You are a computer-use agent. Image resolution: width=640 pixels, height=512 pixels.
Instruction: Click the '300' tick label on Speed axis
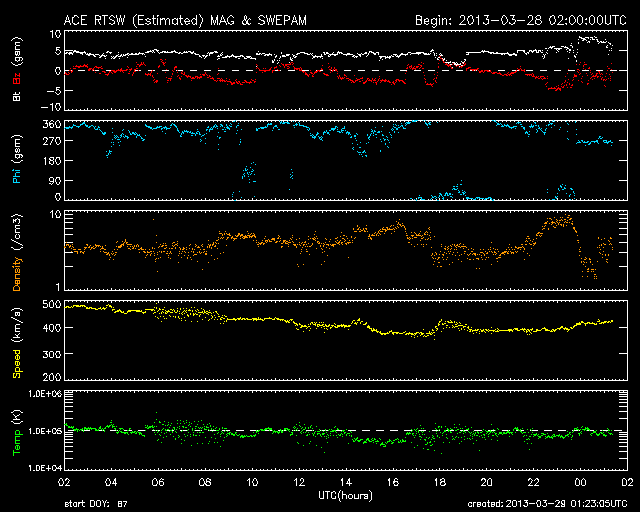(52, 354)
